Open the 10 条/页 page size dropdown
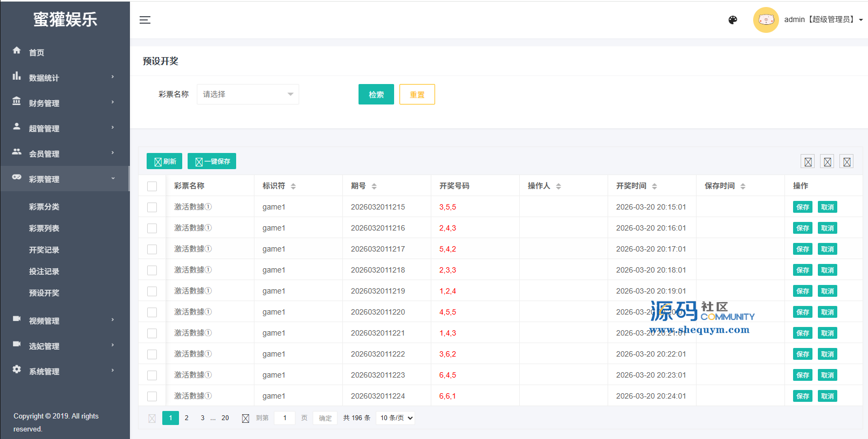 [x=396, y=418]
